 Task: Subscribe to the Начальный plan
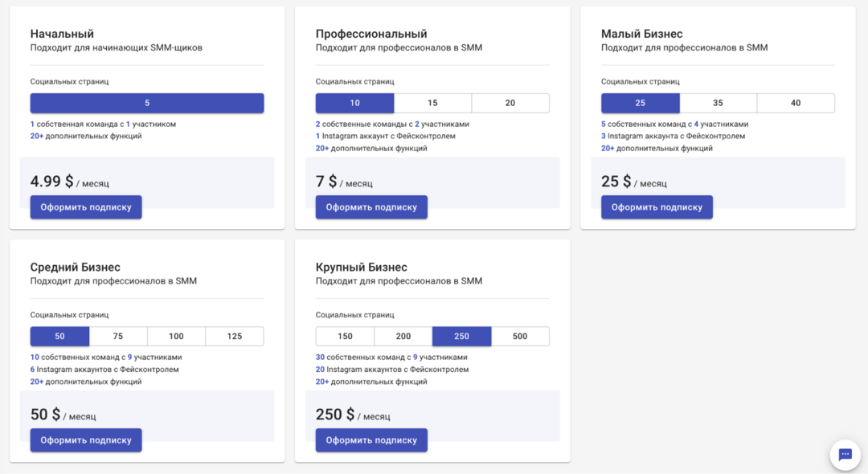86,207
